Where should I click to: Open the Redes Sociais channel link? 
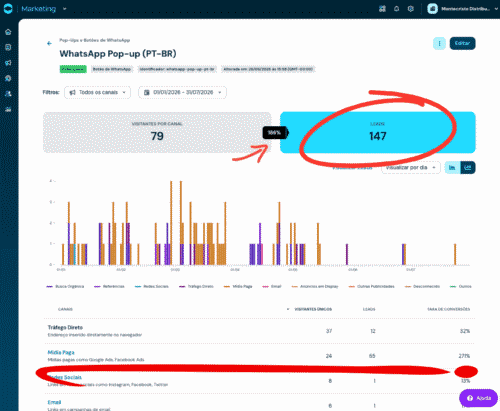[x=65, y=377]
